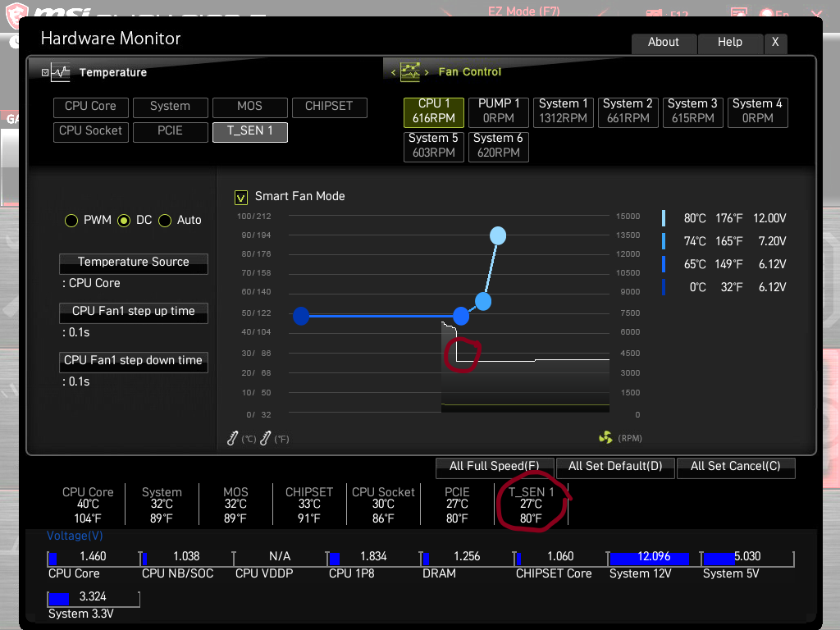Select the PWM radio button
This screenshot has height=630, width=840.
coord(71,220)
